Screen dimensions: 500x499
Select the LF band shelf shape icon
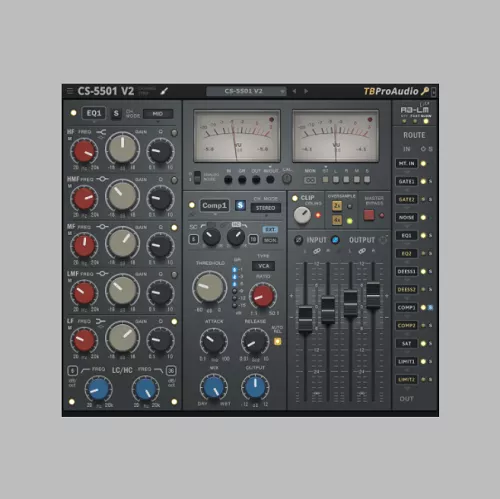(x=100, y=321)
